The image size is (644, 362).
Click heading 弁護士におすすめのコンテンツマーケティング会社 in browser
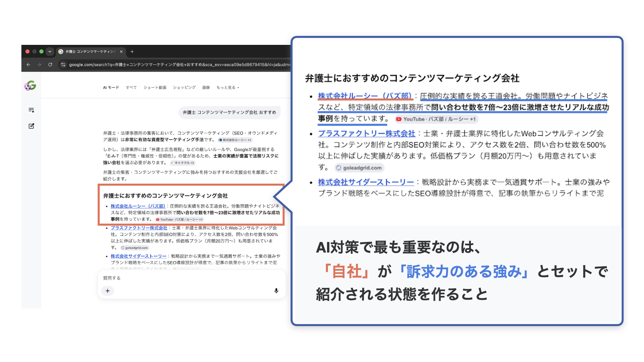165,196
